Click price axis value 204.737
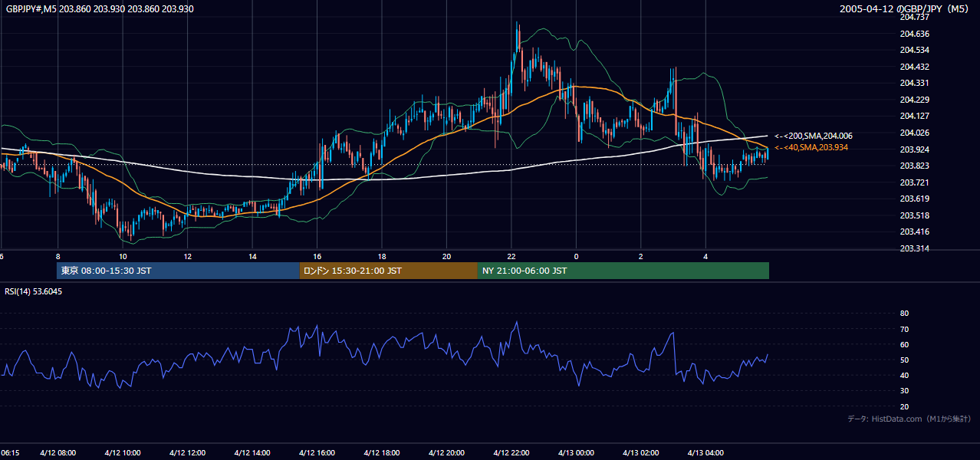This screenshot has width=980, height=460. click(x=914, y=17)
